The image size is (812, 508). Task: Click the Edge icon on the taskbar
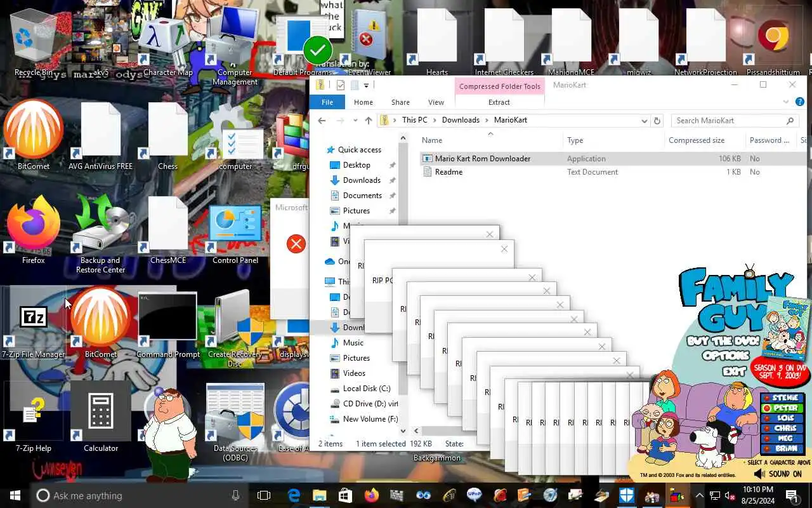[294, 495]
